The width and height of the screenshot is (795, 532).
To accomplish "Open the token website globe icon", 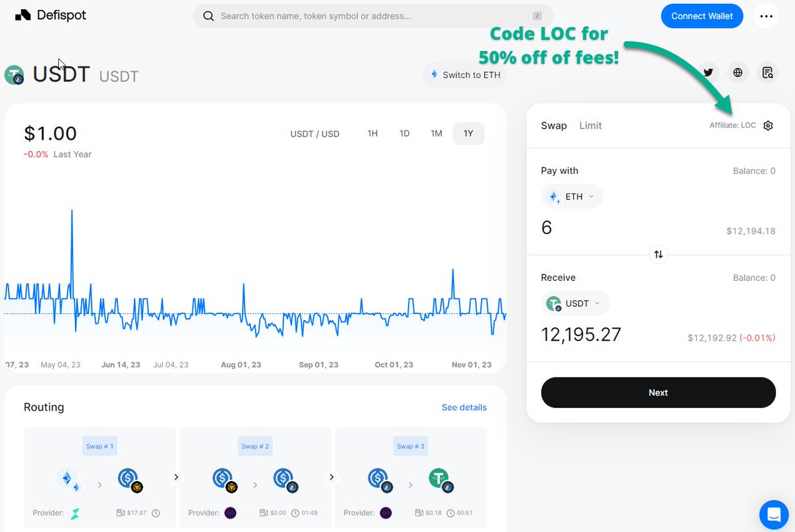I will pyautogui.click(x=738, y=73).
